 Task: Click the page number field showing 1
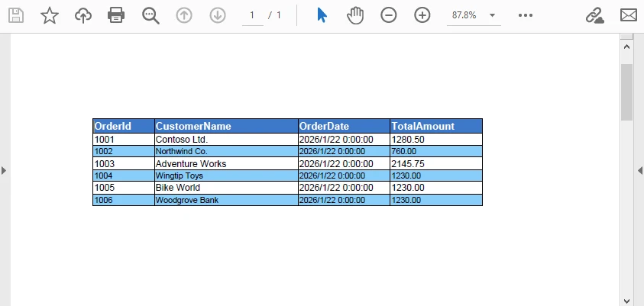[252, 15]
